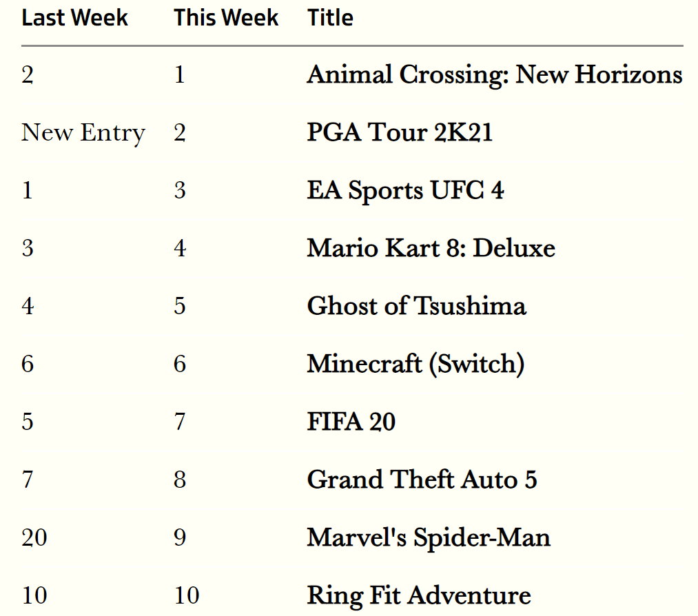This screenshot has width=698, height=616.
Task: Click the Last Week column header
Action: coord(75,18)
